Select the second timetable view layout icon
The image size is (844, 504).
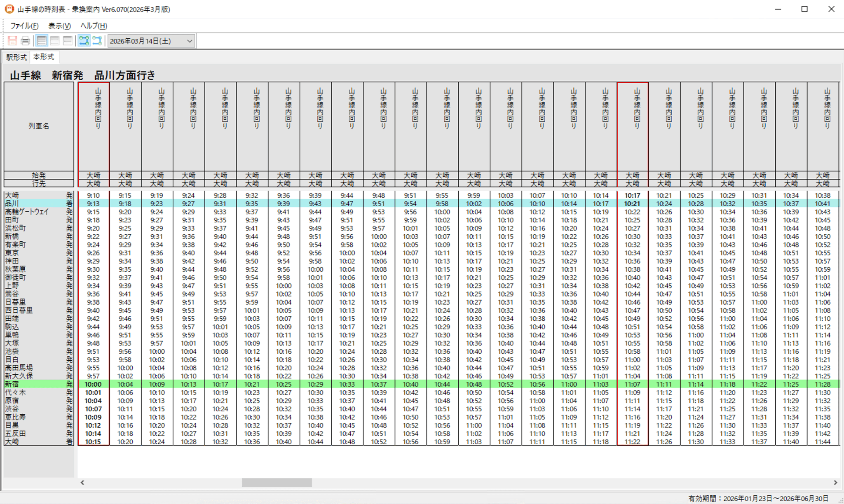click(x=55, y=41)
